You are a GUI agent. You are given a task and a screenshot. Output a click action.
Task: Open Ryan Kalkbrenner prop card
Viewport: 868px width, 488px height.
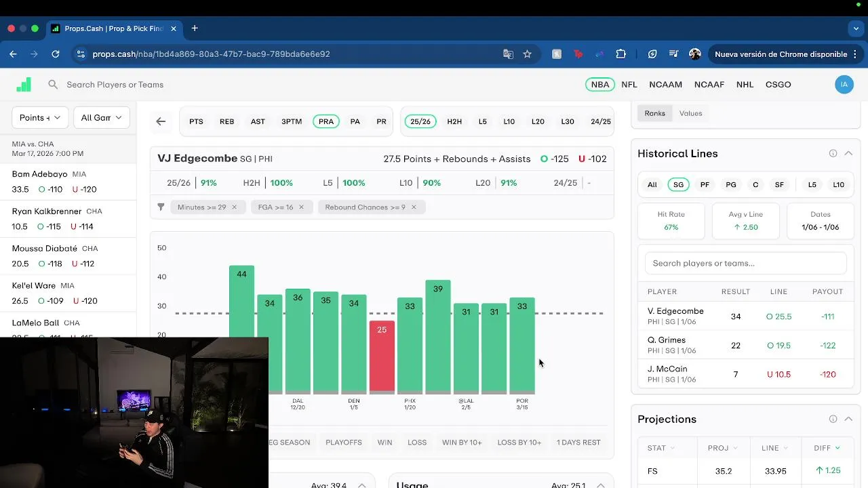tap(68, 219)
